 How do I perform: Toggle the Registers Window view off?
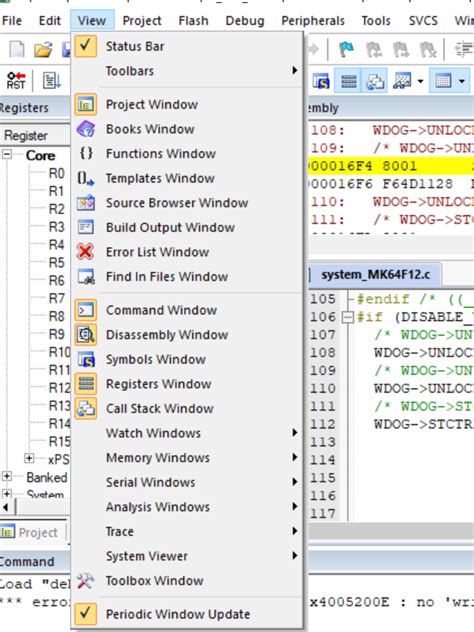pos(158,384)
